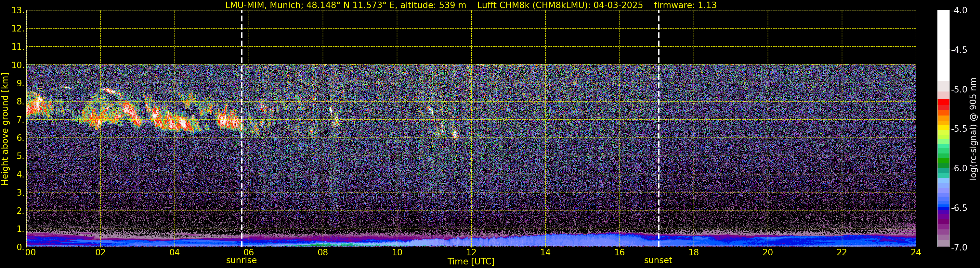Click the '02' tick on the time axis
Image resolution: width=980 pixels, height=268 pixels.
click(100, 252)
